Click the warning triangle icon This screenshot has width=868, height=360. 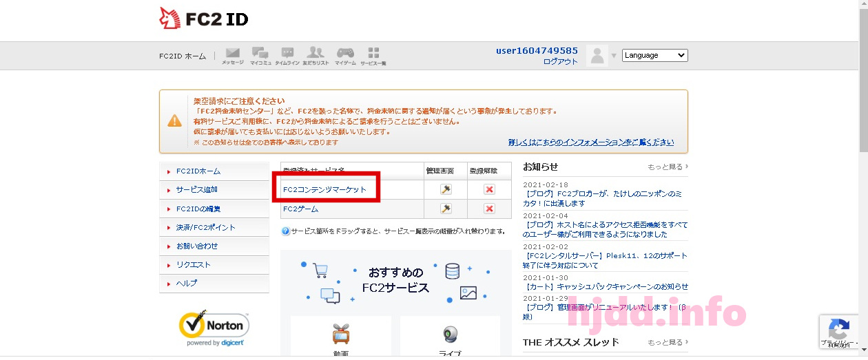point(175,121)
